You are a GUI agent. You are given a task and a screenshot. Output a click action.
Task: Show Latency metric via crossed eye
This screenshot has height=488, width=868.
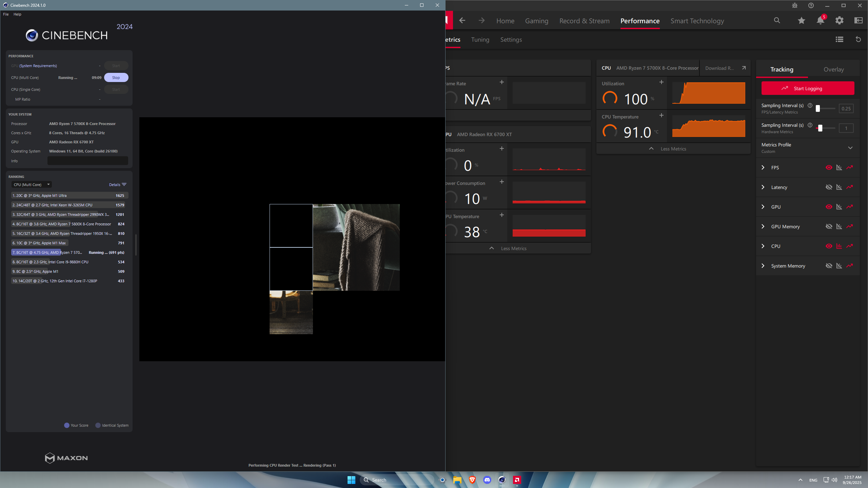829,187
